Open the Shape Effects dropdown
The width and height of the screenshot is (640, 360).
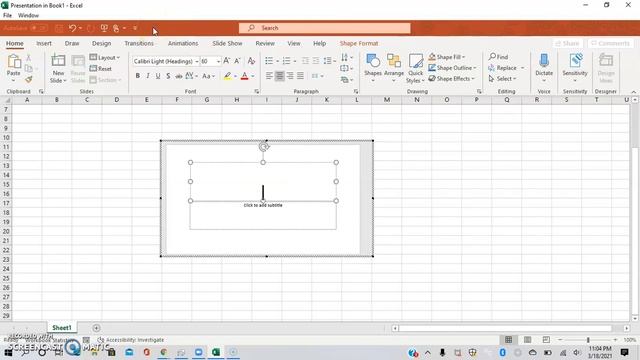pos(451,78)
